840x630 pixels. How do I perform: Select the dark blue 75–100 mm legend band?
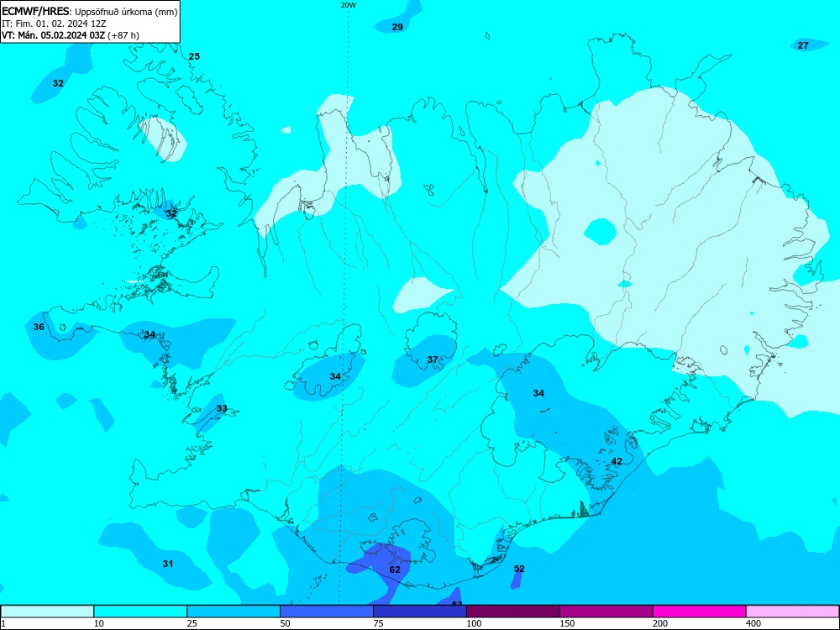[x=420, y=612]
